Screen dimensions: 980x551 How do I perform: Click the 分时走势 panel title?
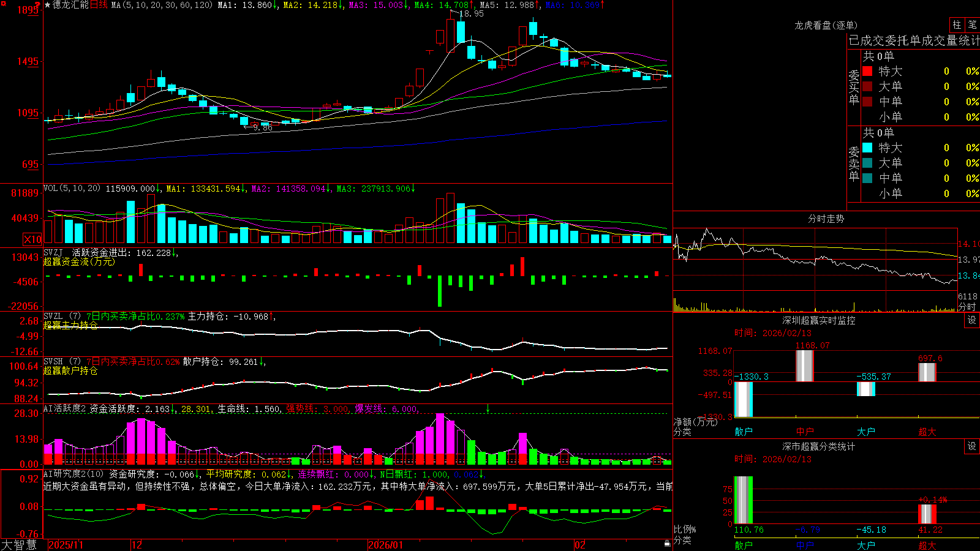point(826,219)
